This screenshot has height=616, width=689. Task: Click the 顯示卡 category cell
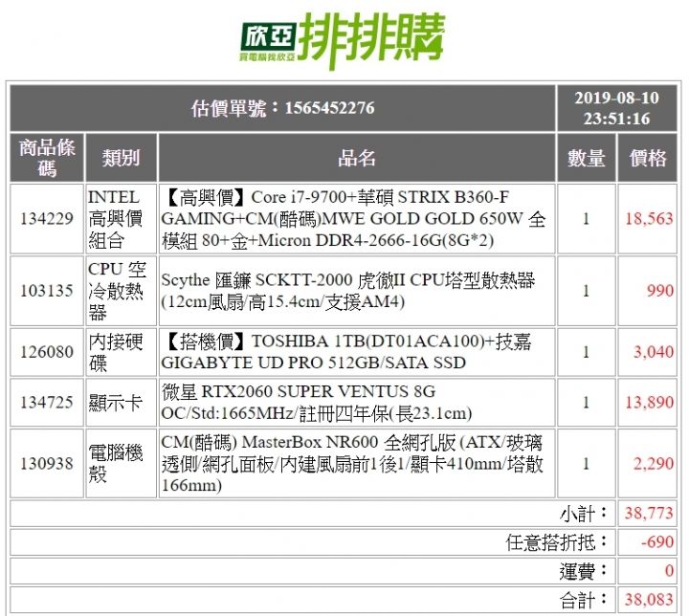122,403
